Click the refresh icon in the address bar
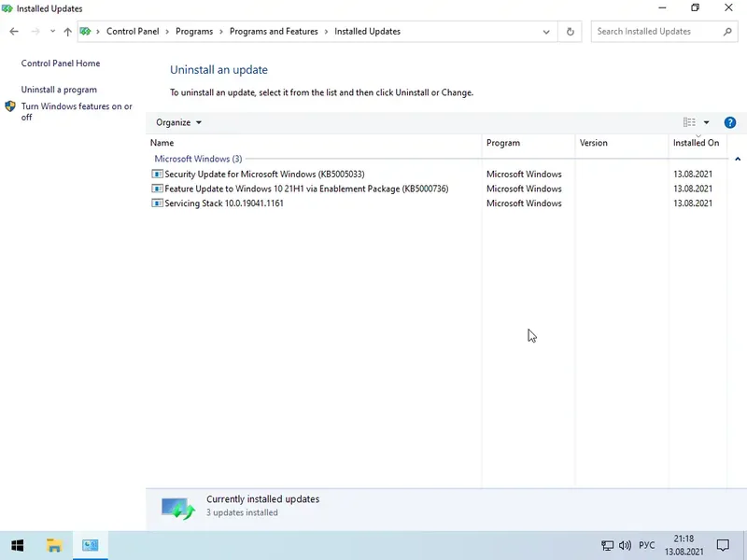Image resolution: width=747 pixels, height=560 pixels. [570, 31]
